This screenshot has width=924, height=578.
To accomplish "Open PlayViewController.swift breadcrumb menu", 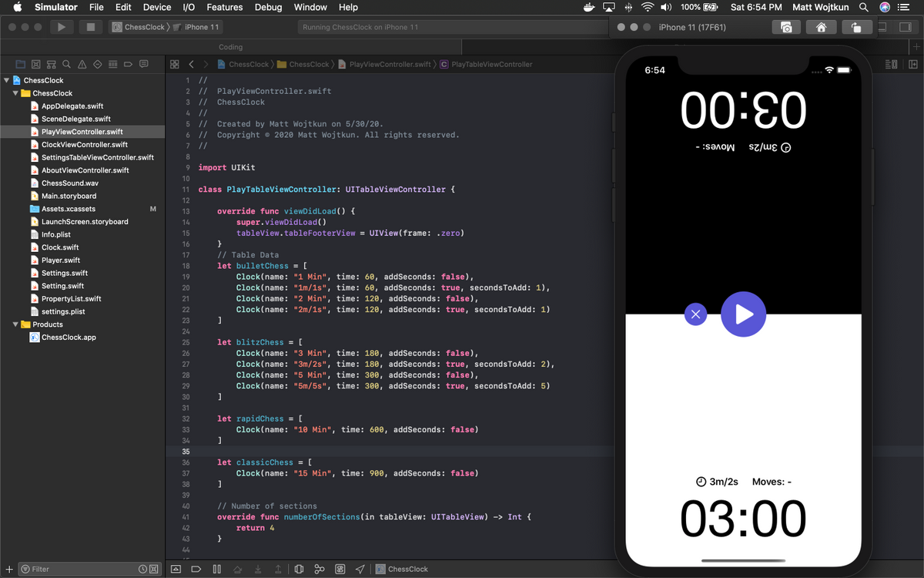I will 384,64.
